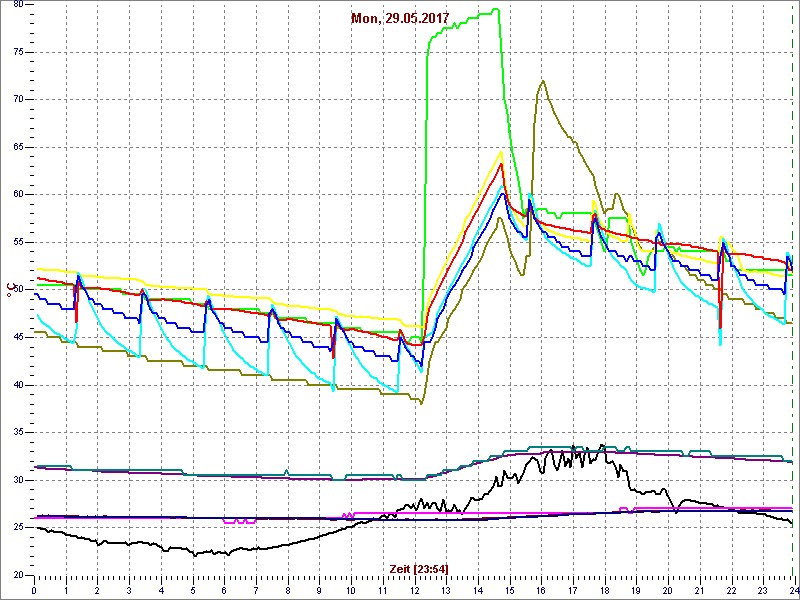Viewport: 800px width, 600px height.
Task: Click hour 1 on the time axis
Action: [x=66, y=591]
